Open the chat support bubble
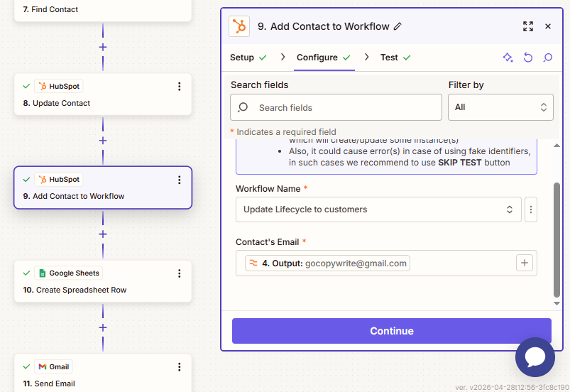 pyautogui.click(x=535, y=357)
